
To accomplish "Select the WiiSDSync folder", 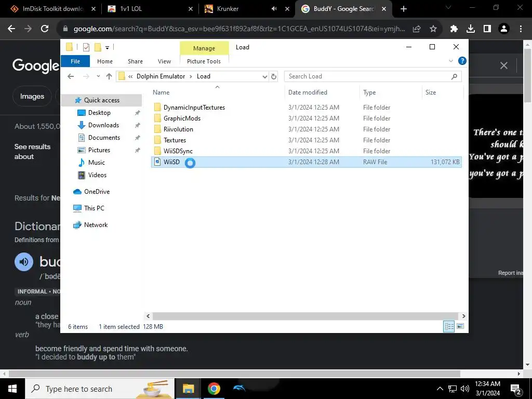I will (x=178, y=151).
